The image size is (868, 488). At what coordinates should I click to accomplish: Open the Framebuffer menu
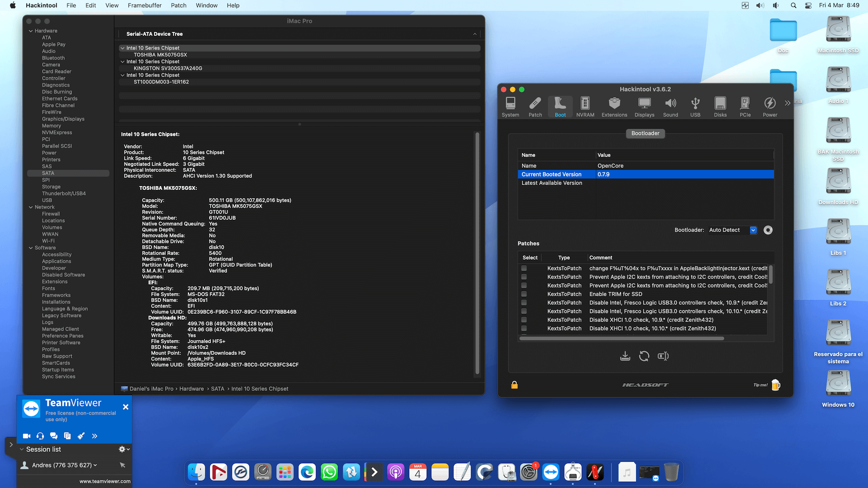click(145, 5)
